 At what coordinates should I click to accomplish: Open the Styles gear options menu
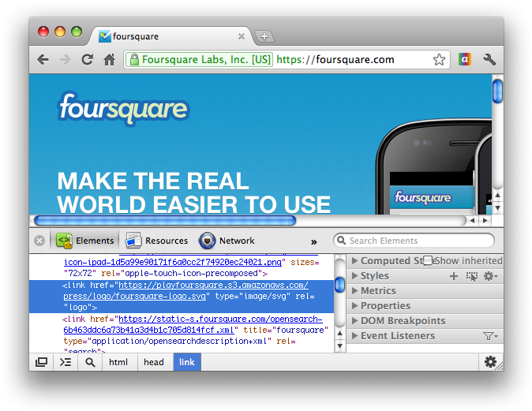[491, 276]
